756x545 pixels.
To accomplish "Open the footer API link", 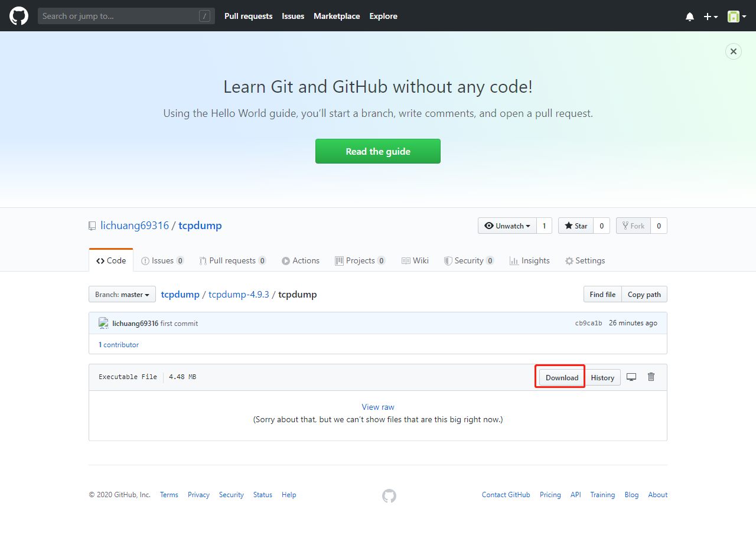I will [x=576, y=495].
